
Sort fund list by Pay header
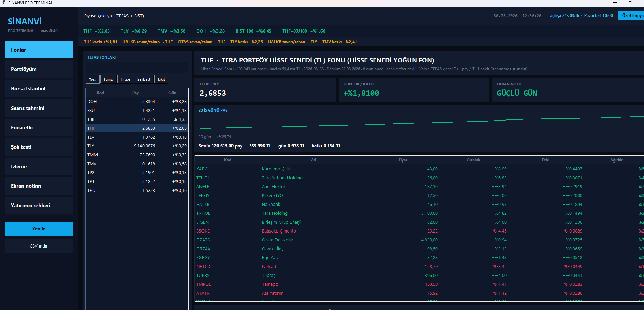[x=135, y=93]
